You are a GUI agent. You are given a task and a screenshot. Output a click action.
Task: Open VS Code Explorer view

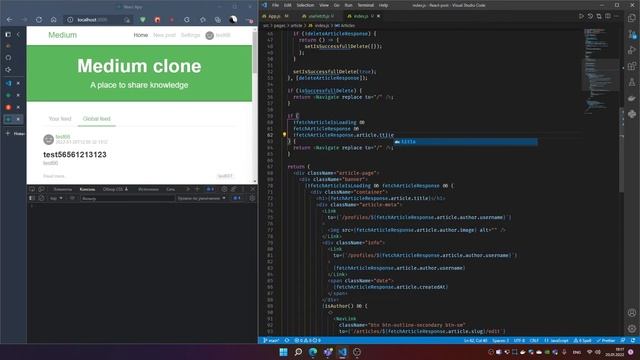point(632,19)
